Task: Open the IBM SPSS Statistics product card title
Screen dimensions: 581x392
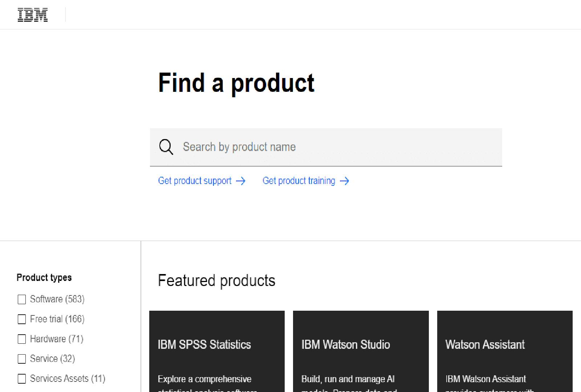Action: 204,344
